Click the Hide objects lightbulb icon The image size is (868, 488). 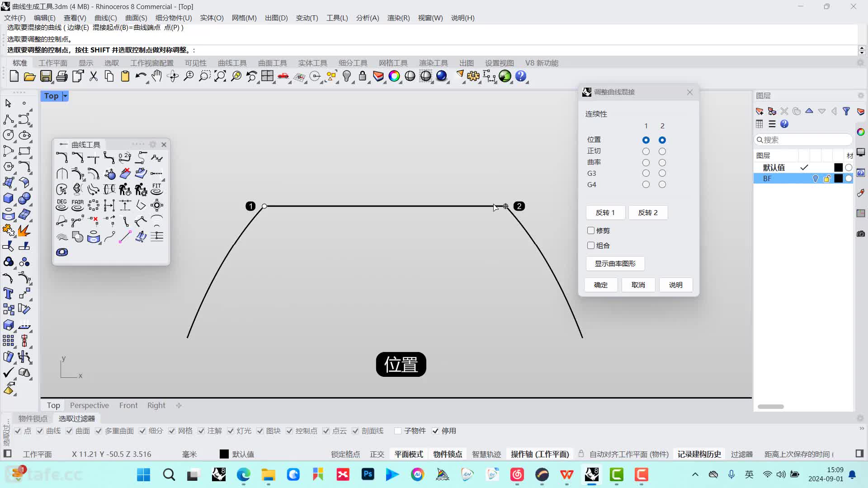point(347,76)
